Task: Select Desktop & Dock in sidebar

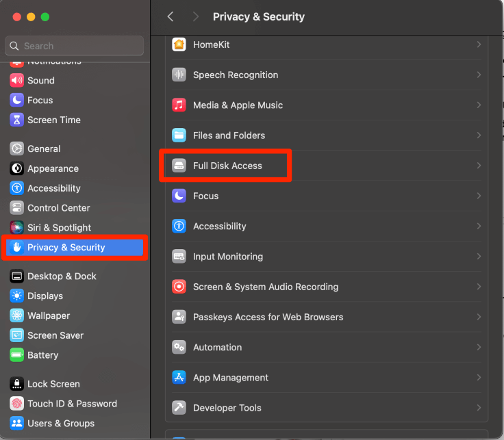Action: click(62, 276)
